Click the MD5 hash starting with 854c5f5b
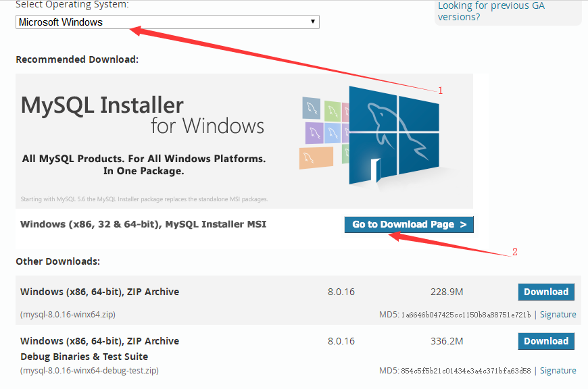The image size is (588, 389). click(x=466, y=371)
